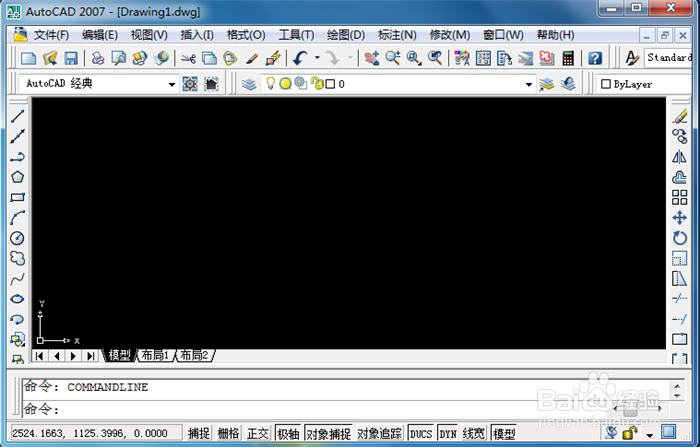700x447 pixels.
Task: Select the Trim tool
Action: (x=680, y=298)
